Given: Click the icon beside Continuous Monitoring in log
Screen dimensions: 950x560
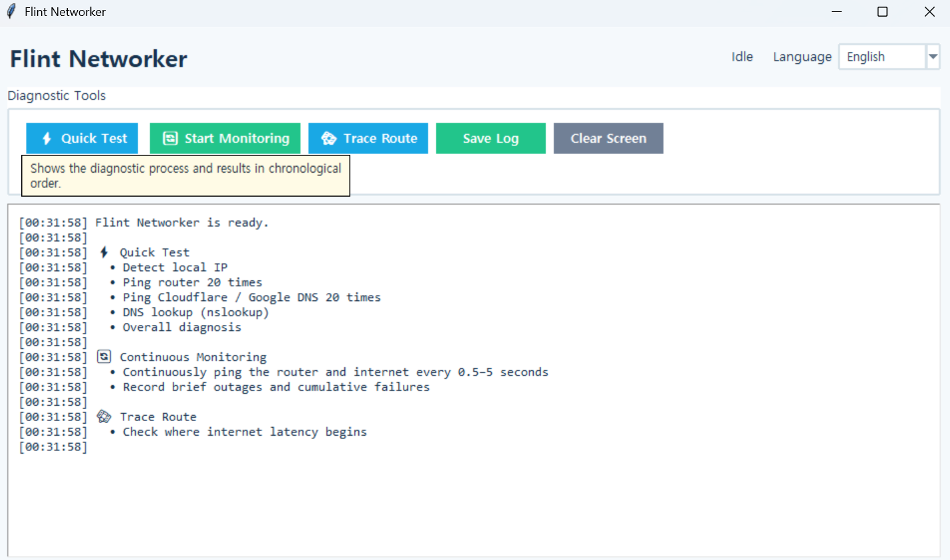Looking at the screenshot, I should click(x=104, y=357).
